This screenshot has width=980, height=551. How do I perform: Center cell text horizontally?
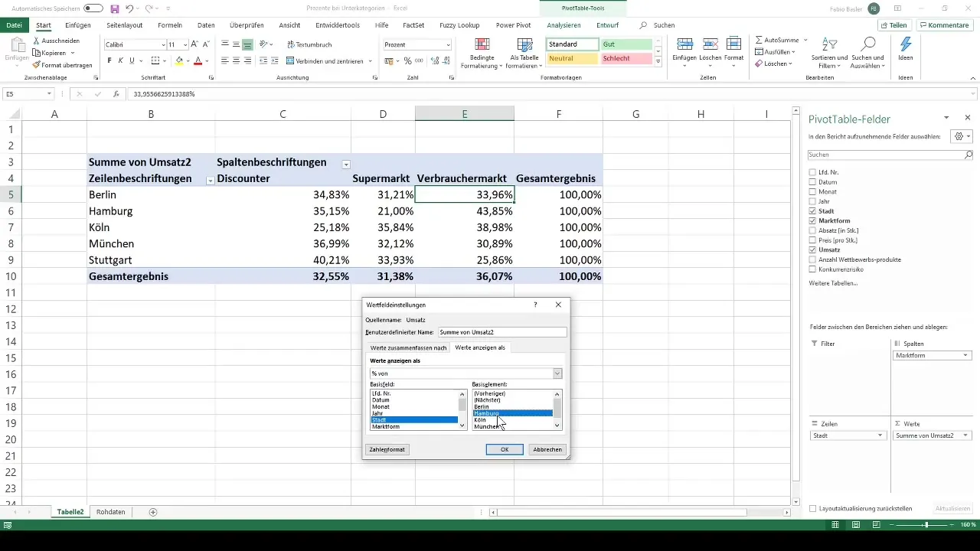(x=237, y=60)
